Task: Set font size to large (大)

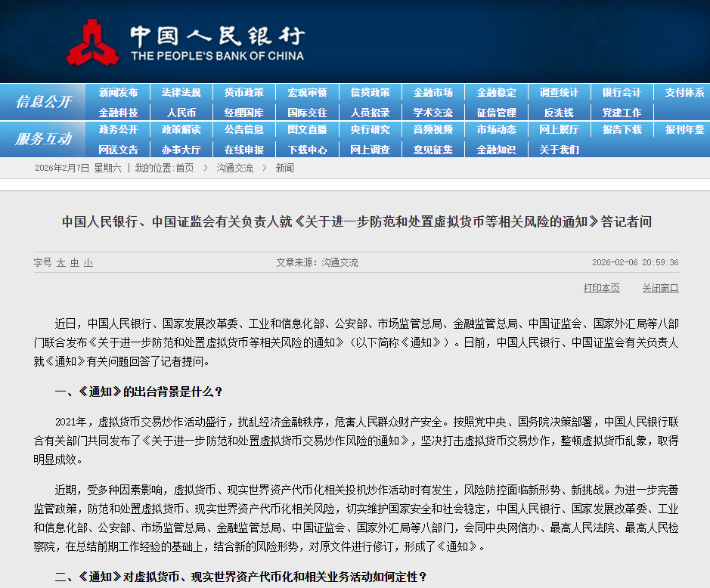Action: point(60,262)
